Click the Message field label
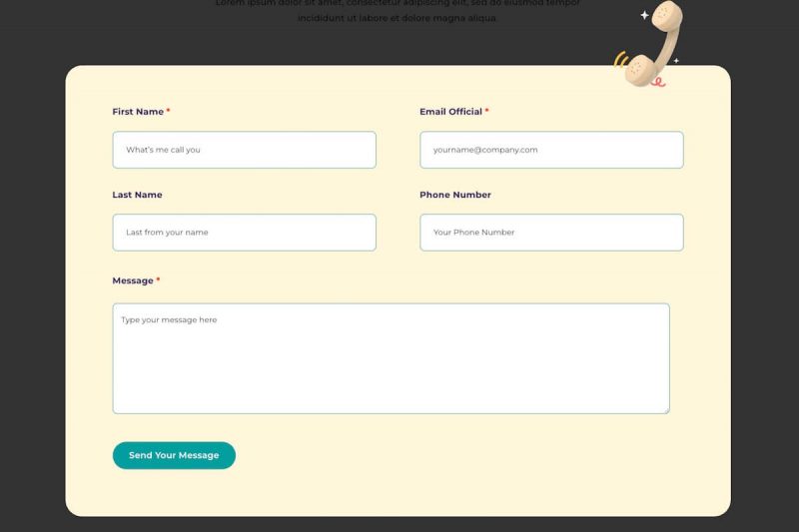The width and height of the screenshot is (799, 532). click(x=133, y=280)
